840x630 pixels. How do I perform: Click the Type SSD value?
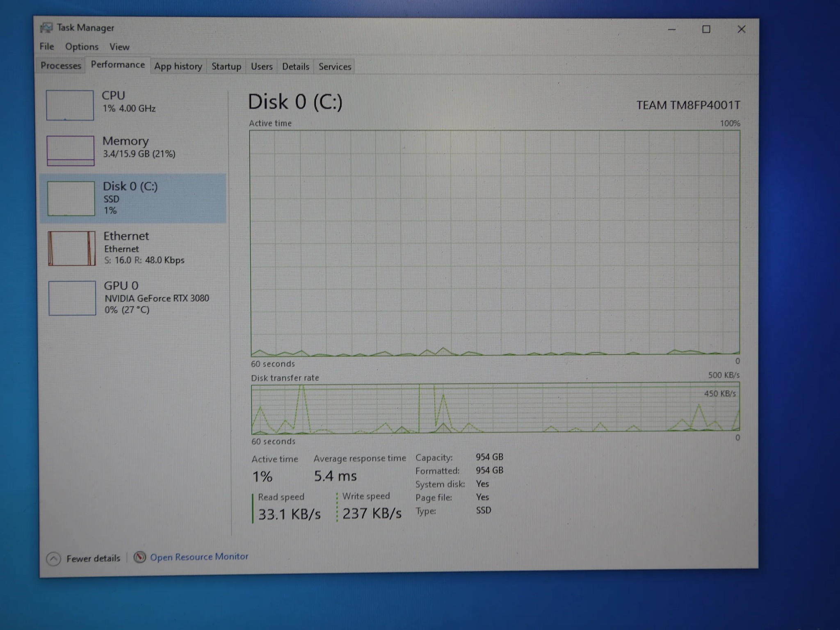(x=484, y=510)
